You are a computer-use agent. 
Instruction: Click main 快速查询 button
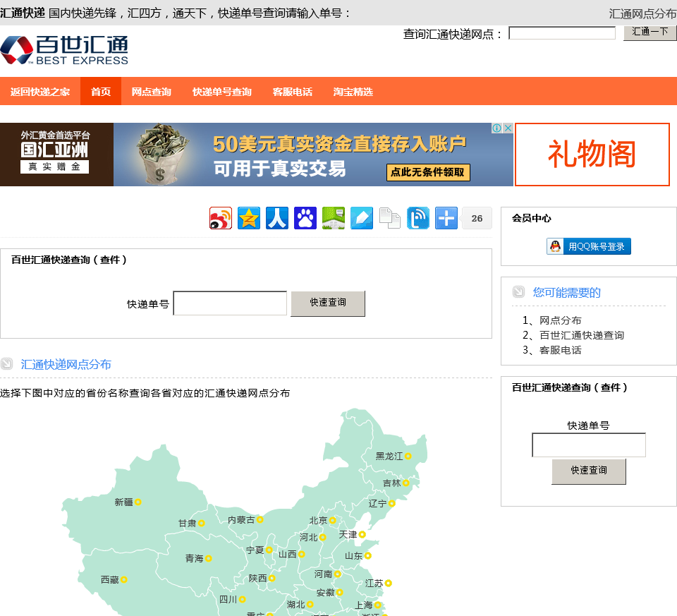[328, 303]
